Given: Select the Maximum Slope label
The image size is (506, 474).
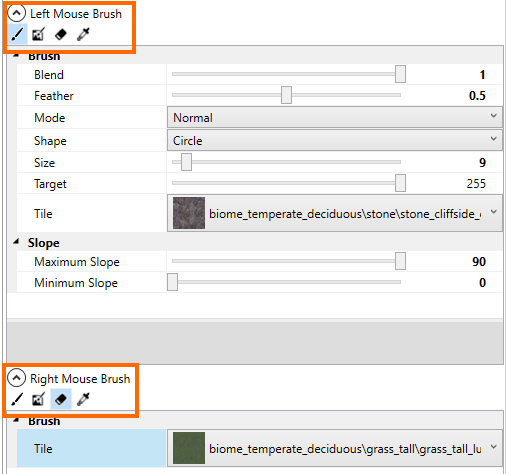Looking at the screenshot, I should tap(77, 262).
